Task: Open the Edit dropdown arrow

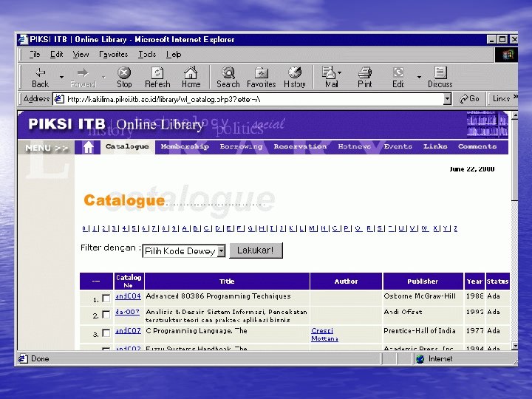Action: tap(419, 77)
